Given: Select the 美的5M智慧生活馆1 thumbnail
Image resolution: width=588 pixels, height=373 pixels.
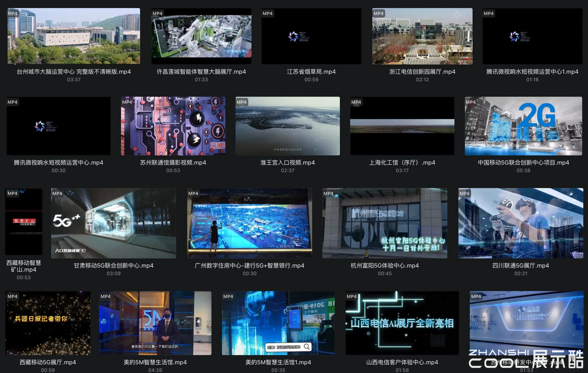Looking at the screenshot, I should (278, 323).
